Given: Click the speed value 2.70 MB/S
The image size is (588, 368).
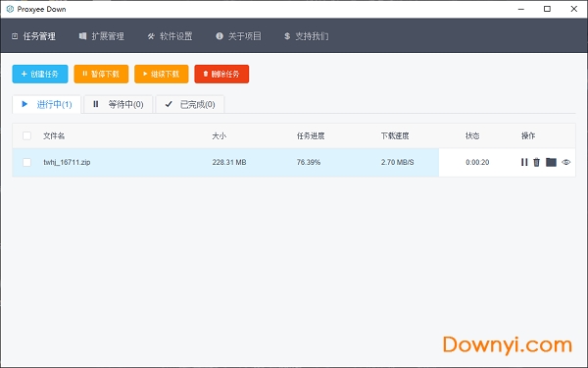Looking at the screenshot, I should click(398, 162).
